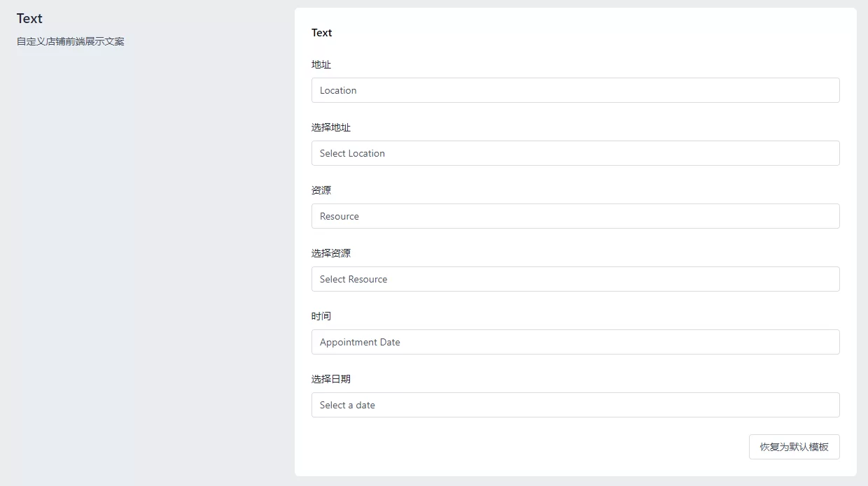
Task: Activate the textbox below the 选择日期 label
Action: 575,405
